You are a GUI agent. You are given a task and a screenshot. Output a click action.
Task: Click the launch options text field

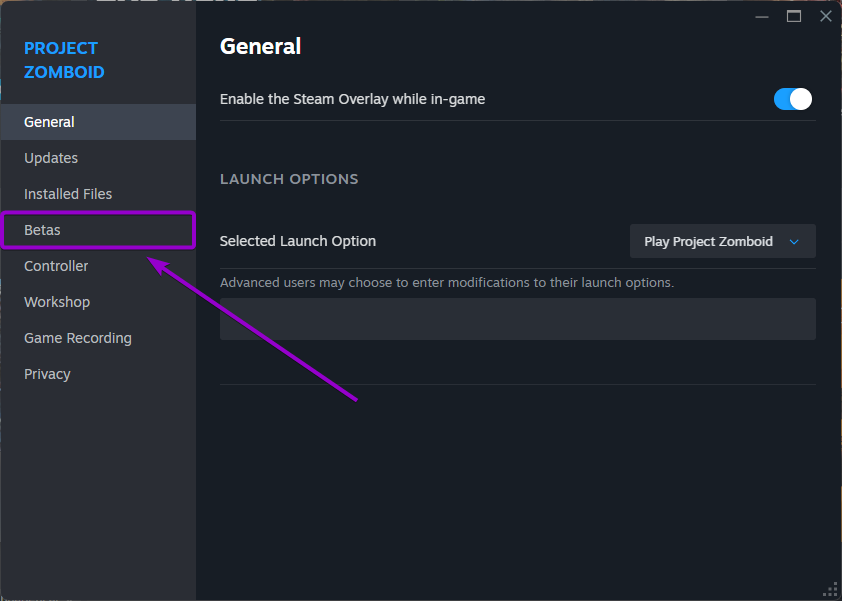tap(518, 319)
